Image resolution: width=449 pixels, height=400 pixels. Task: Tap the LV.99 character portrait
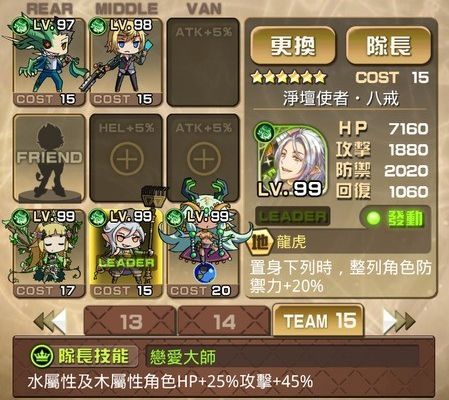(x=292, y=160)
